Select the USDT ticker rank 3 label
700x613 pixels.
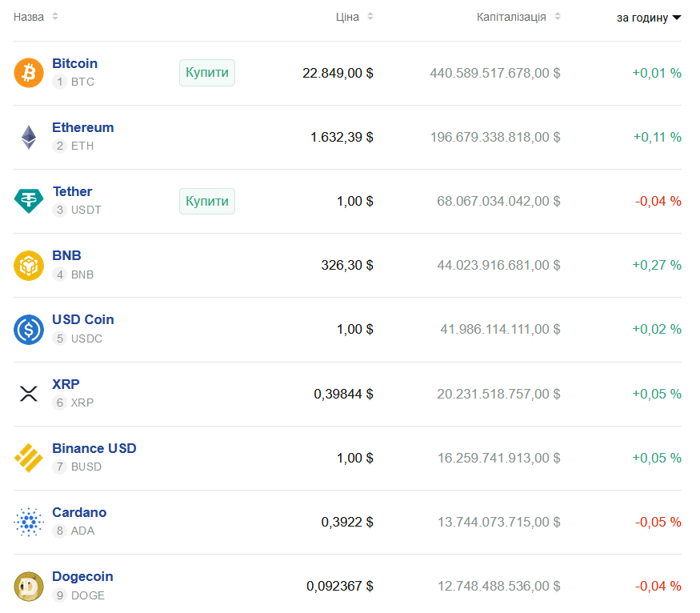[x=77, y=210]
